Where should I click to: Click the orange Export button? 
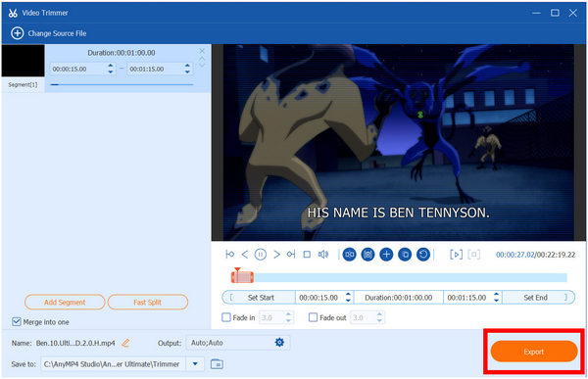point(534,352)
